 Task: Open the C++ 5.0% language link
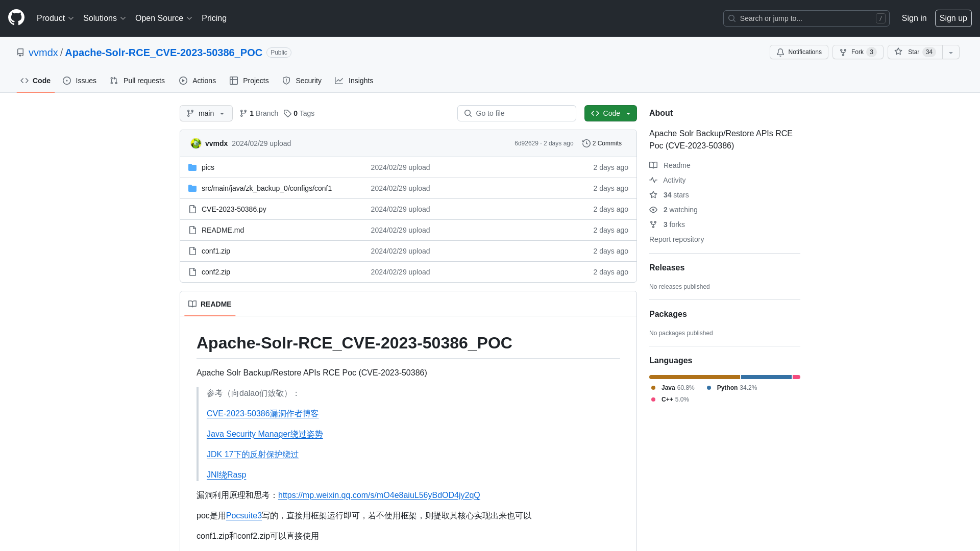(x=670, y=399)
